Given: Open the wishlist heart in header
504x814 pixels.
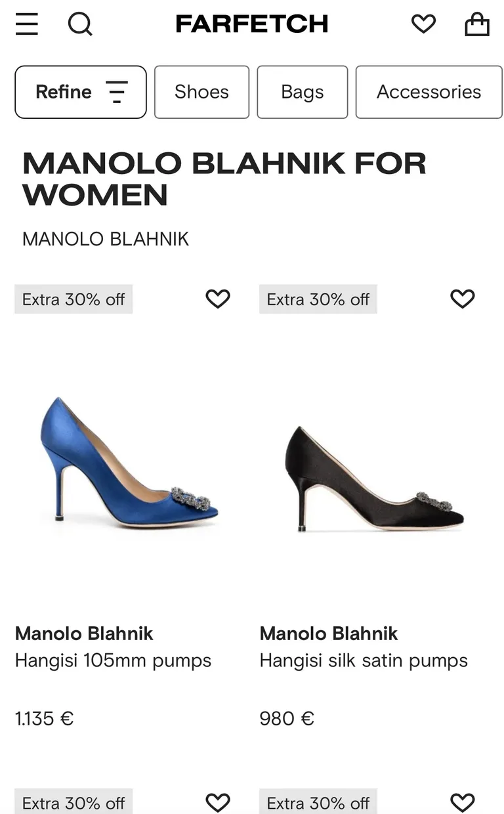Looking at the screenshot, I should tap(423, 24).
